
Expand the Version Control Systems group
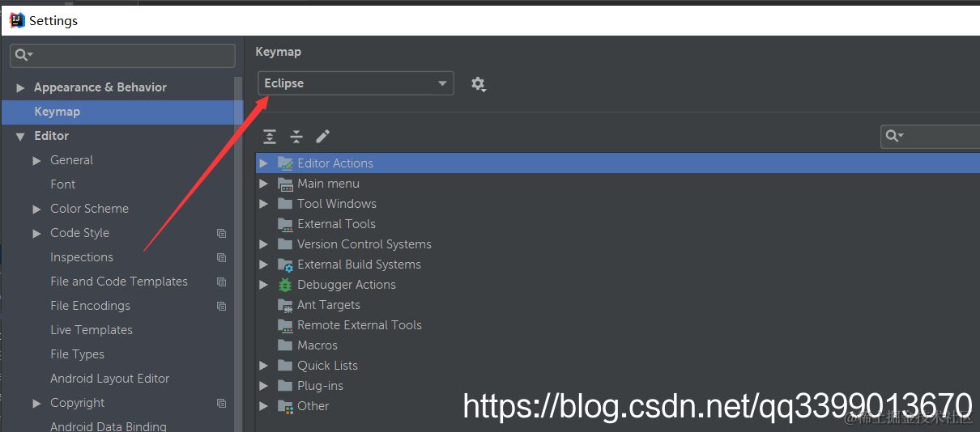coord(263,244)
